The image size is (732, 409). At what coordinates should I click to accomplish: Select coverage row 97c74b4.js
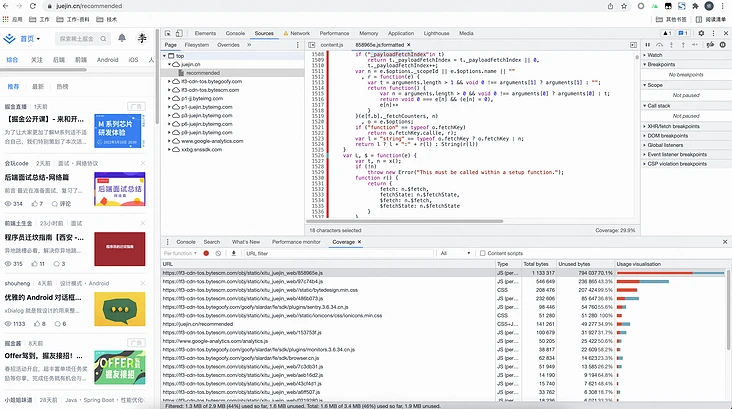point(328,282)
